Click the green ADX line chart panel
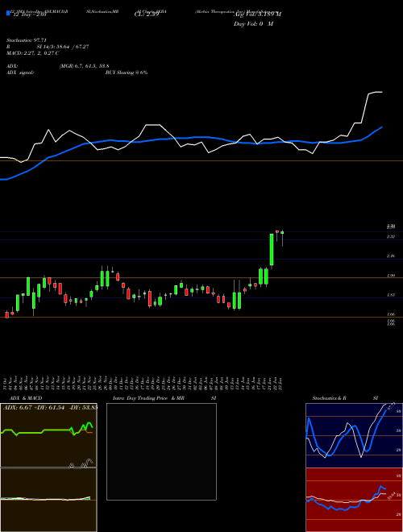The height and width of the screenshot is (532, 403). pos(48,435)
